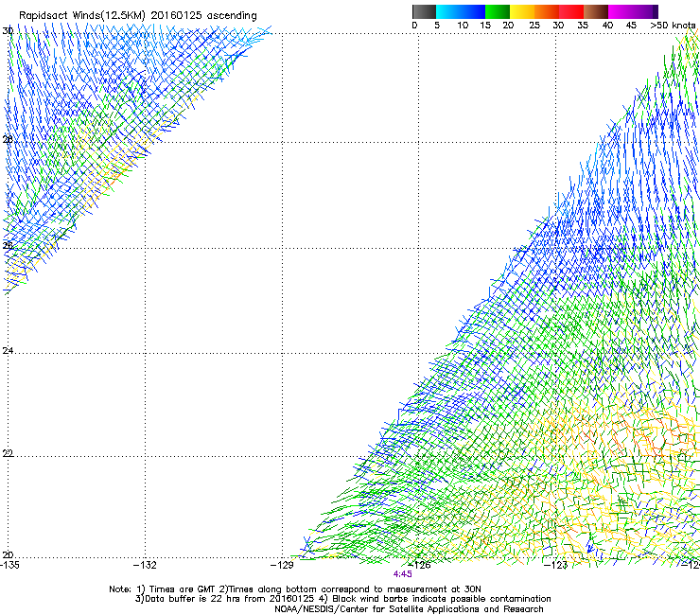Click the ">50 knots" legend label
Screen dimensions: 700x615
[x=673, y=26]
